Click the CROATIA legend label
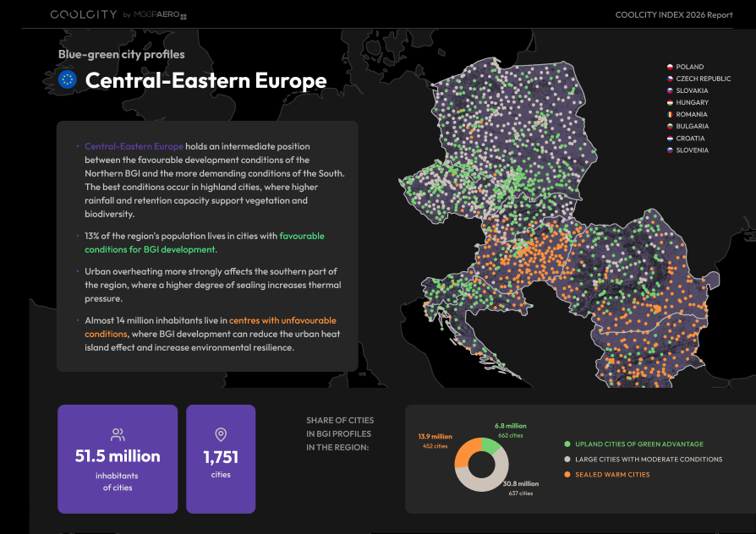Viewport: 756px width, 534px height. 690,139
